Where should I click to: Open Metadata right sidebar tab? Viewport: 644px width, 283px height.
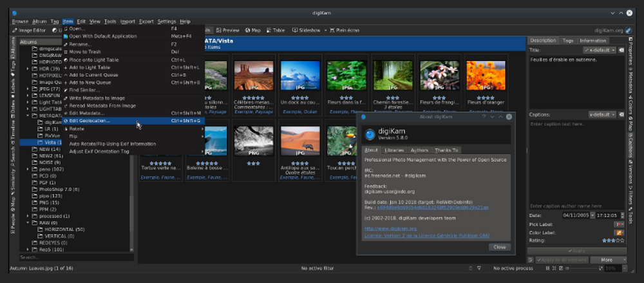[631, 80]
